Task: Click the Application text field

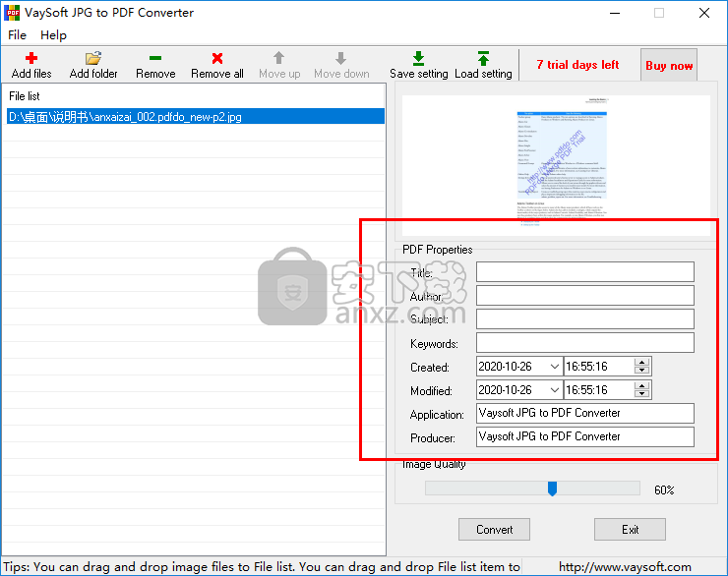Action: [585, 413]
